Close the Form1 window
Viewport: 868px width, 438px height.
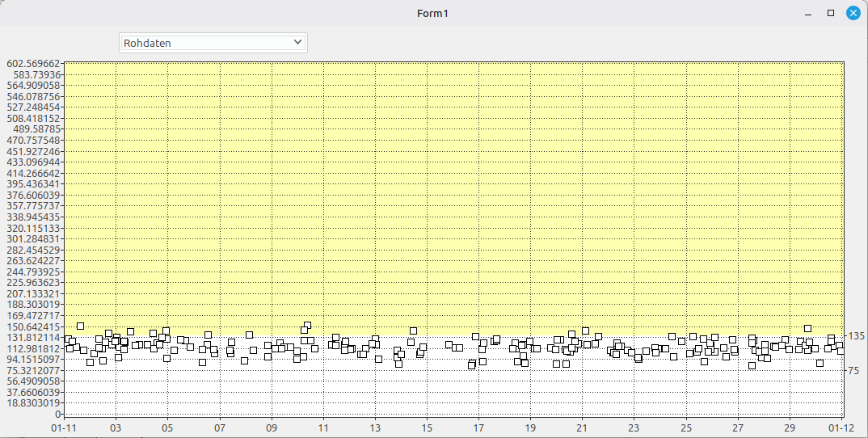(853, 13)
